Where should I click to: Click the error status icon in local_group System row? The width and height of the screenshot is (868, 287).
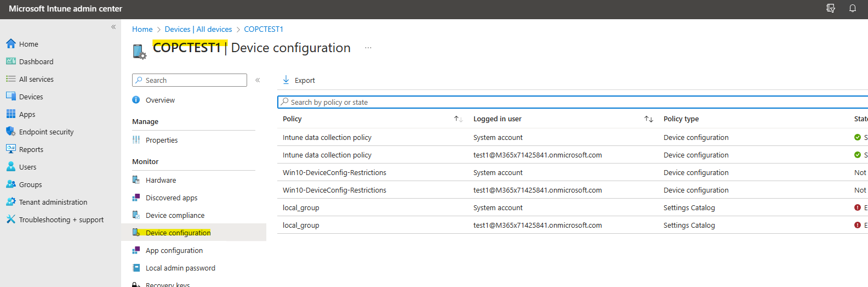point(858,207)
